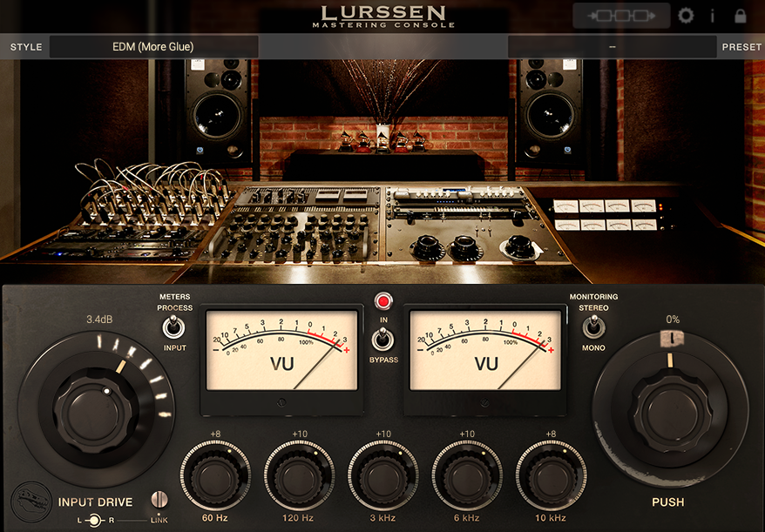This screenshot has width=765, height=532.
Task: Show info via the i icon
Action: click(x=713, y=16)
